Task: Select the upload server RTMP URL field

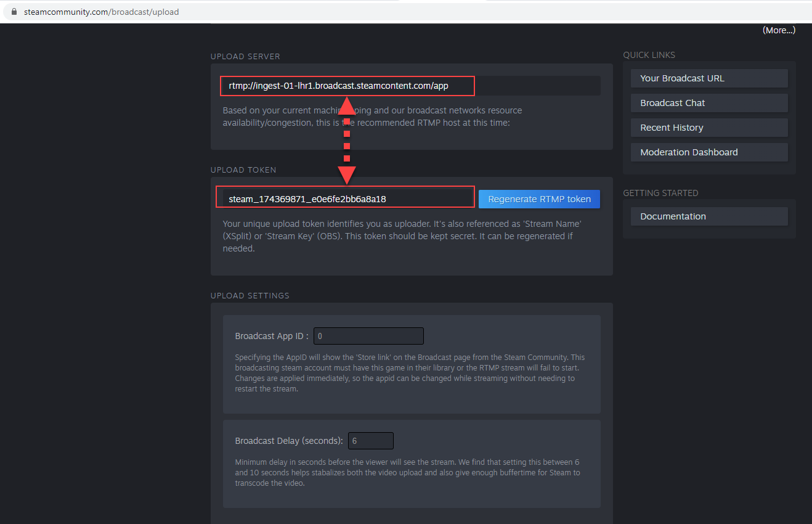Action: [x=411, y=86]
